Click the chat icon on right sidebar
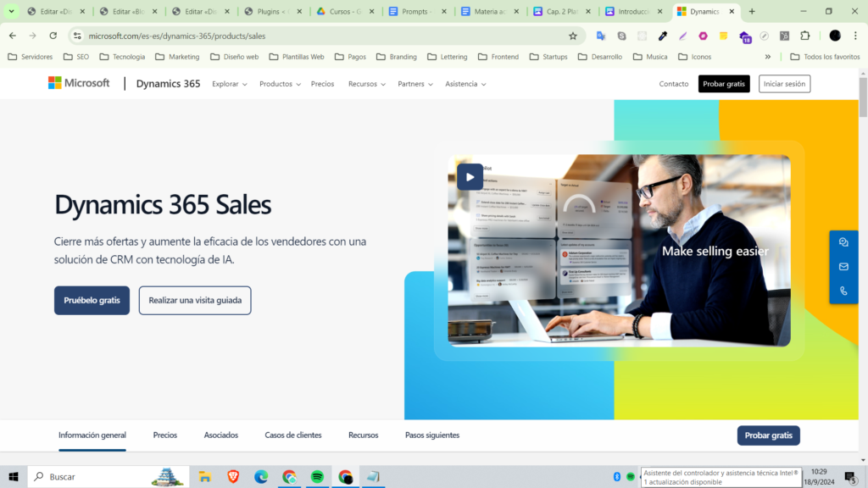 click(843, 242)
